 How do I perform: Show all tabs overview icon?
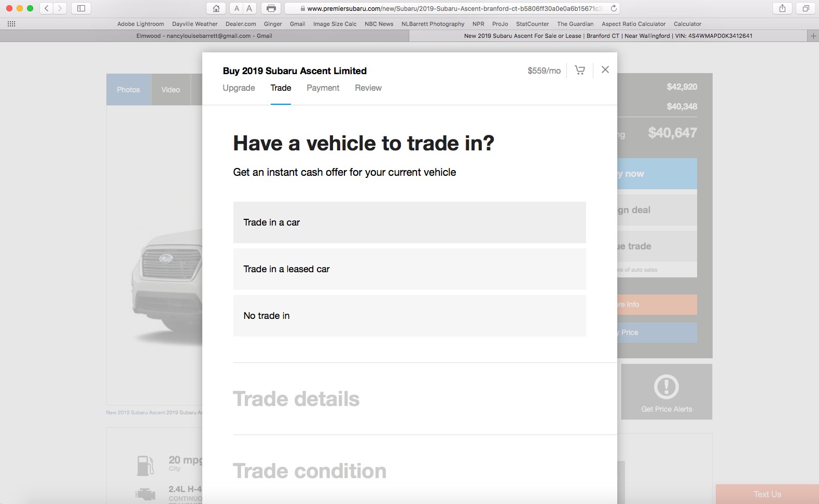[806, 8]
